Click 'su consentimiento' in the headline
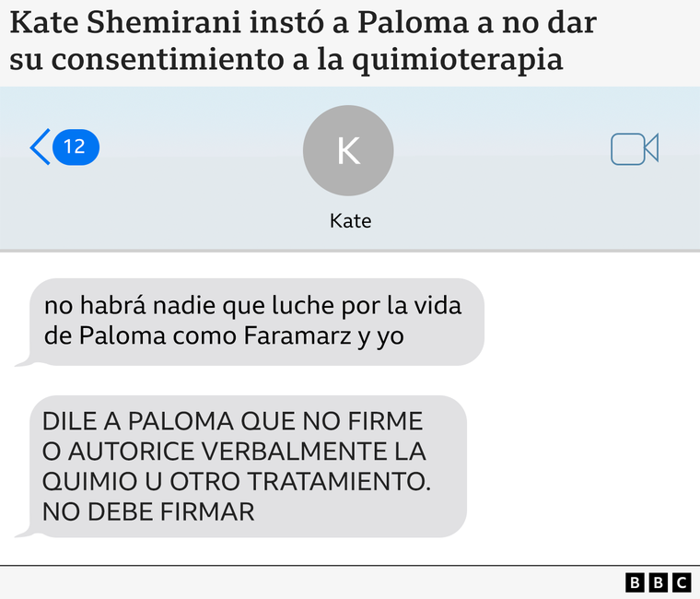Viewport: 700px width, 599px height. coord(146,60)
